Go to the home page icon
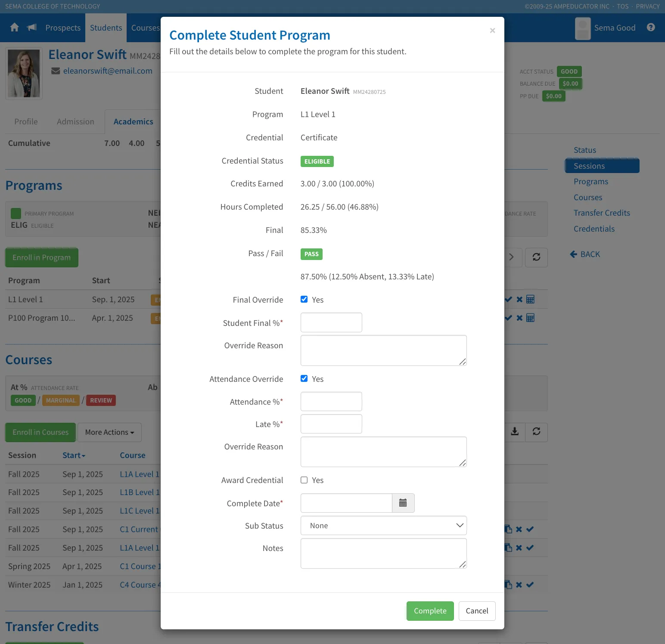Screen dimensions: 665x644 [x=15, y=28]
